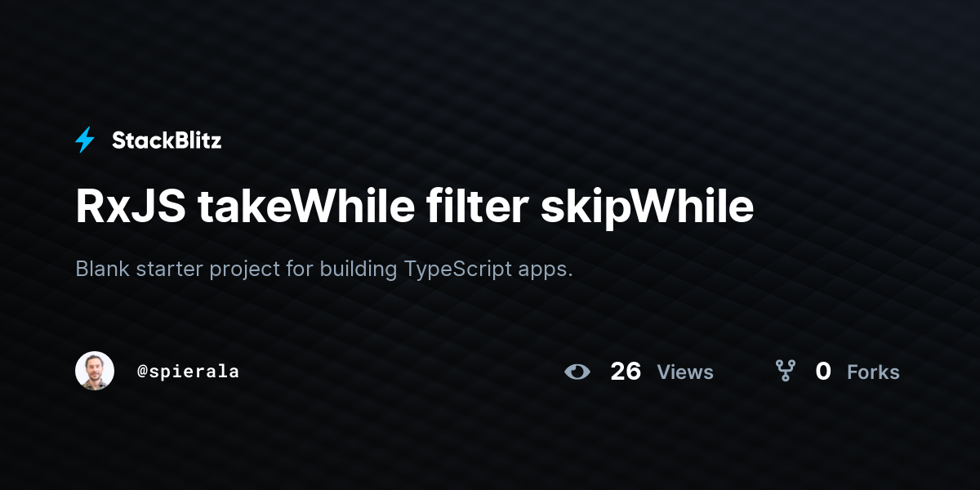Click the word takeWhile in the title
980x490 pixels.
[x=305, y=207]
